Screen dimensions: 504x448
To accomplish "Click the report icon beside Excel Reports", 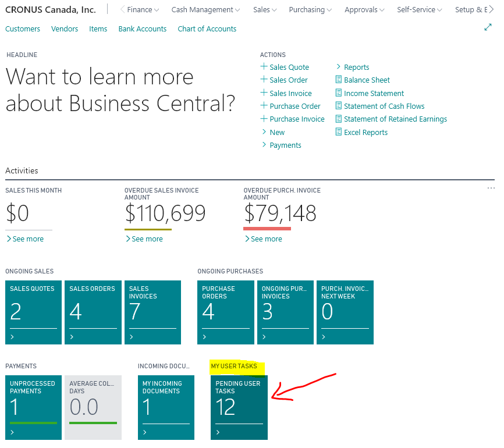I will click(339, 131).
